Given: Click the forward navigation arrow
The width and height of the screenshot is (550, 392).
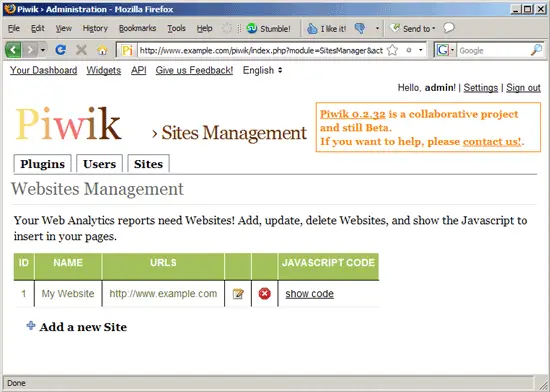Looking at the screenshot, I should click(30, 50).
